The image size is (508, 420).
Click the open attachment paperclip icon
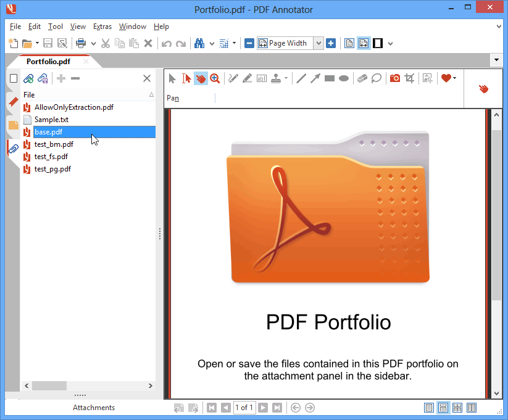[x=28, y=78]
